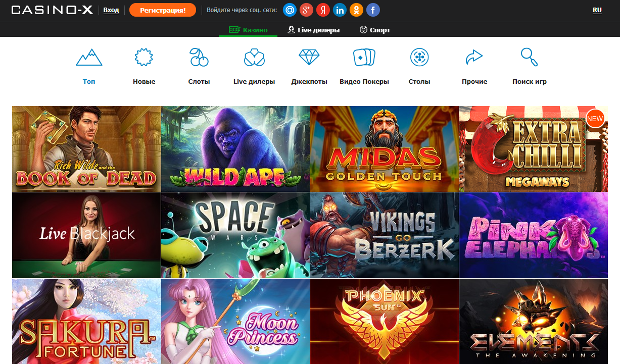Open the Джекпоты games section
The width and height of the screenshot is (620, 364).
pyautogui.click(x=309, y=57)
